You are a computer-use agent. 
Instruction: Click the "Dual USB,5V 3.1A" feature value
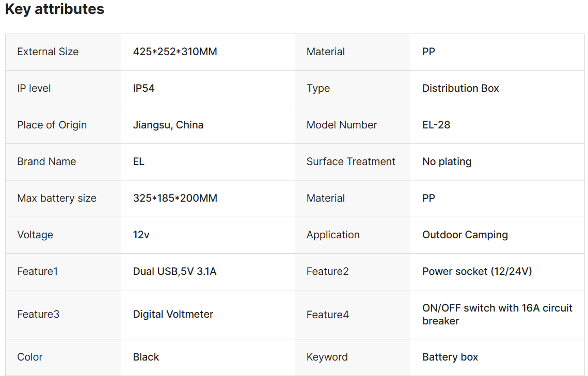tap(174, 271)
